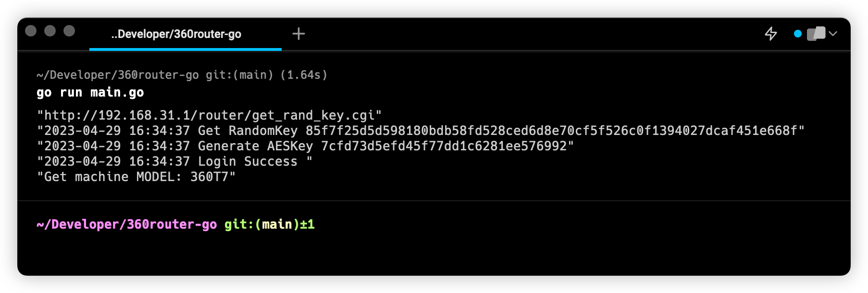Select the bottom prompt path ~/Developer/360router-go
868x293 pixels.
126,223
